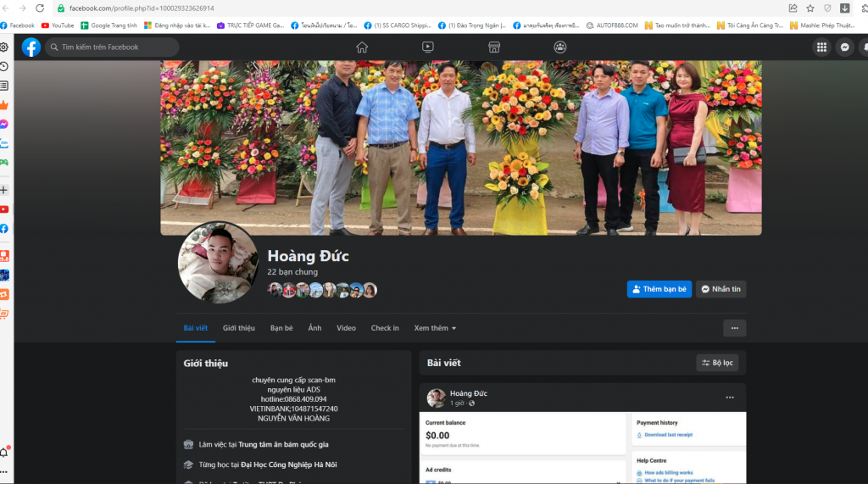Image resolution: width=868 pixels, height=484 pixels.
Task: Click the 'Nhắn tin' message button
Action: 721,289
